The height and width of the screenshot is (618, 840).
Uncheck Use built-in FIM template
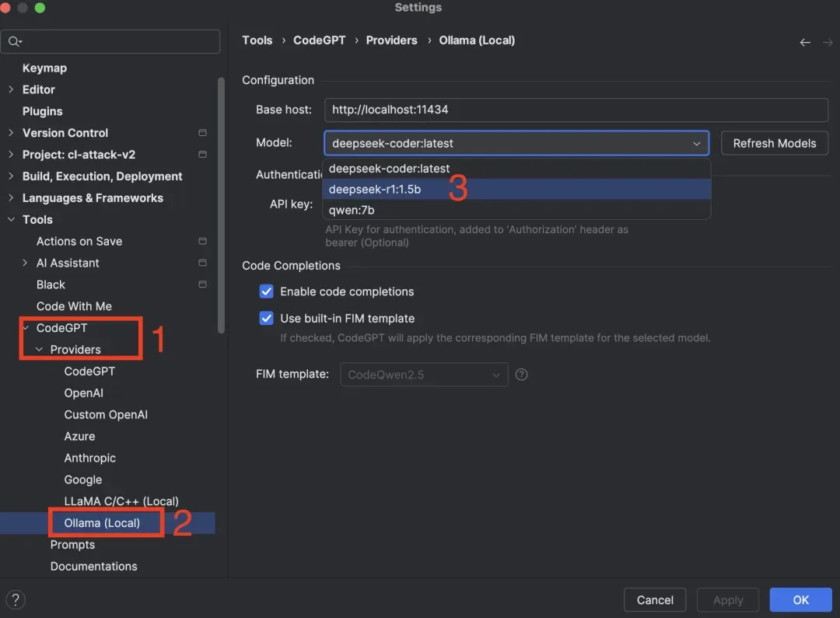tap(266, 319)
